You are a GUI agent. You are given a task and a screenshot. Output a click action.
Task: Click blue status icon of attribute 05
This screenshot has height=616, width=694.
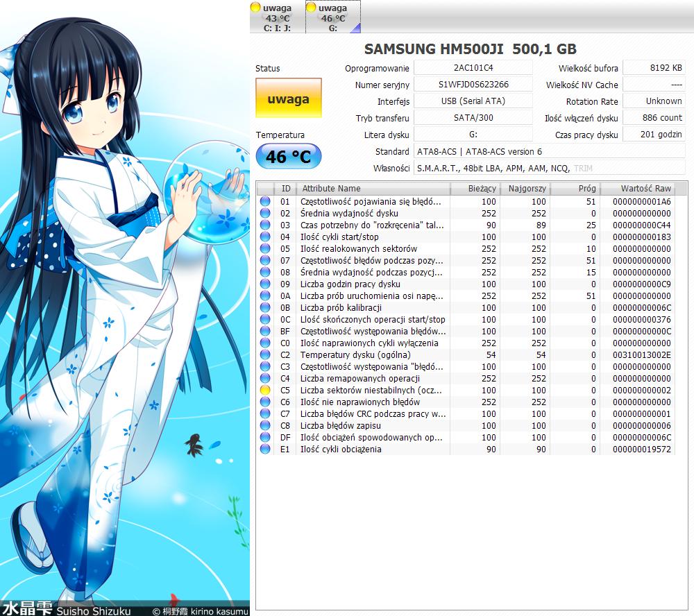click(265, 249)
